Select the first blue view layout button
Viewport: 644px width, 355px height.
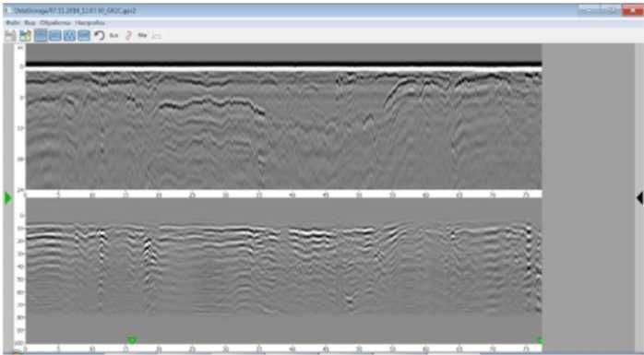[x=41, y=36]
